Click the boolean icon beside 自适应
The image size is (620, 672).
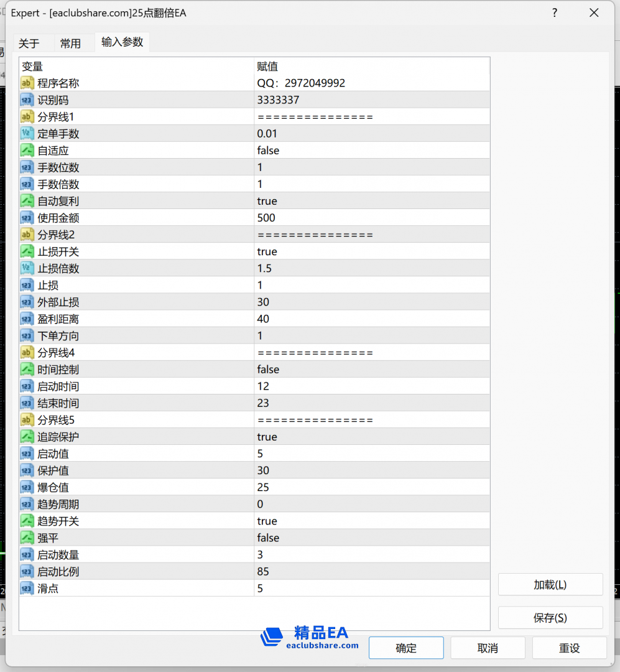pyautogui.click(x=27, y=151)
